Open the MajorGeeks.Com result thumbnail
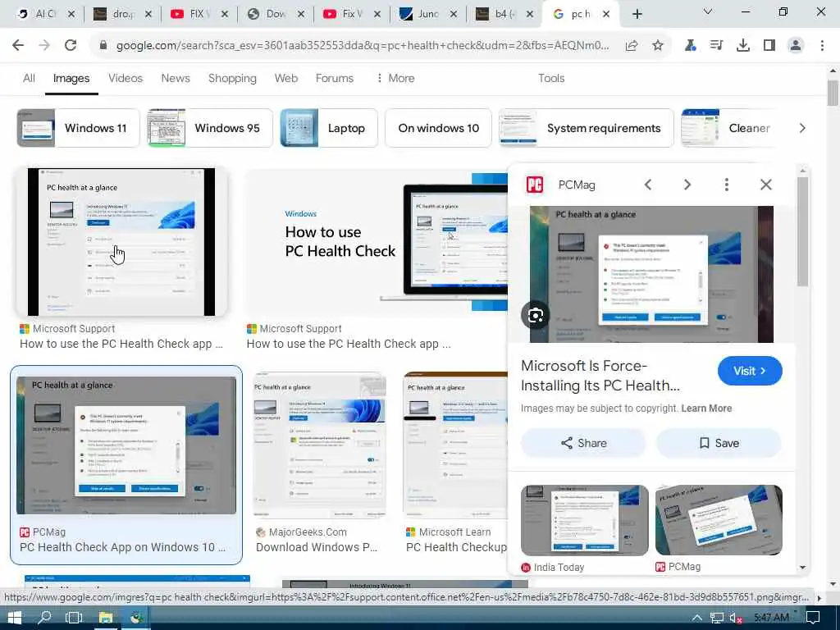 [320, 444]
